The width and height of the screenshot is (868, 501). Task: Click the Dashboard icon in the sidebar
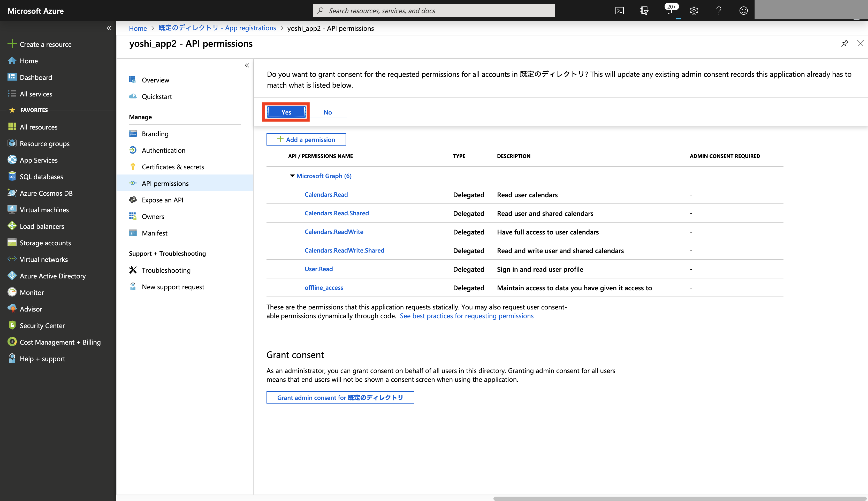12,77
